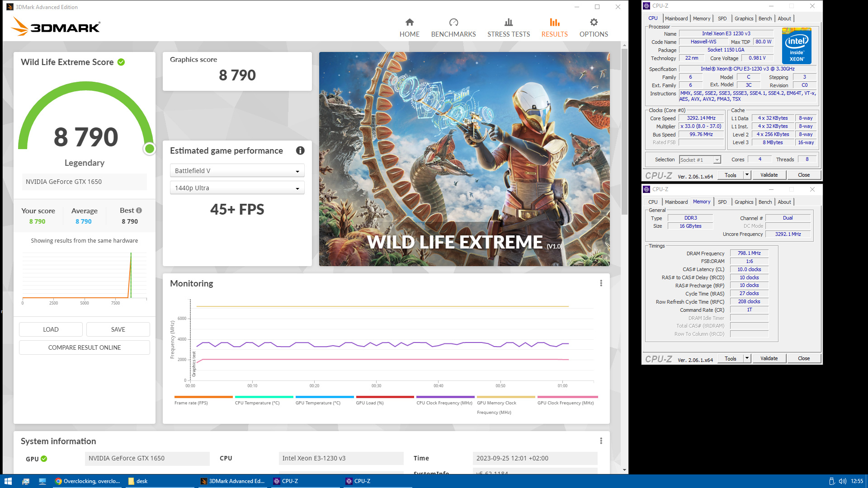Select the CPU Clock Frequency legend bar
Image resolution: width=868 pixels, height=488 pixels.
tap(445, 397)
